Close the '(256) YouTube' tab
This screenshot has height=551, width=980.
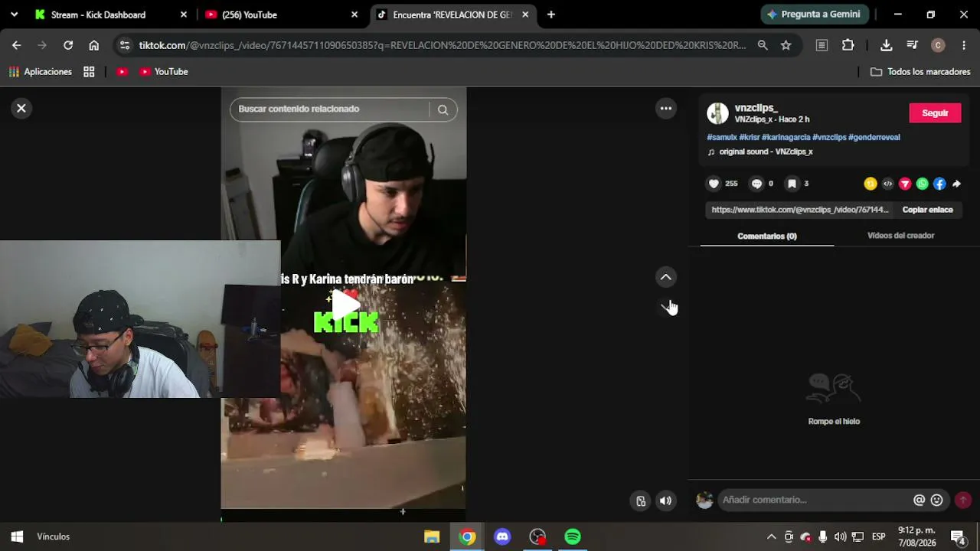point(354,15)
